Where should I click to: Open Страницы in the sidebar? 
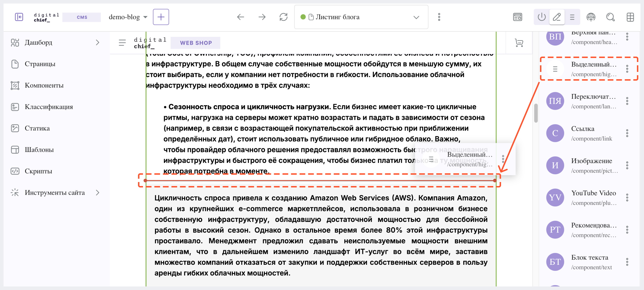pyautogui.click(x=55, y=64)
